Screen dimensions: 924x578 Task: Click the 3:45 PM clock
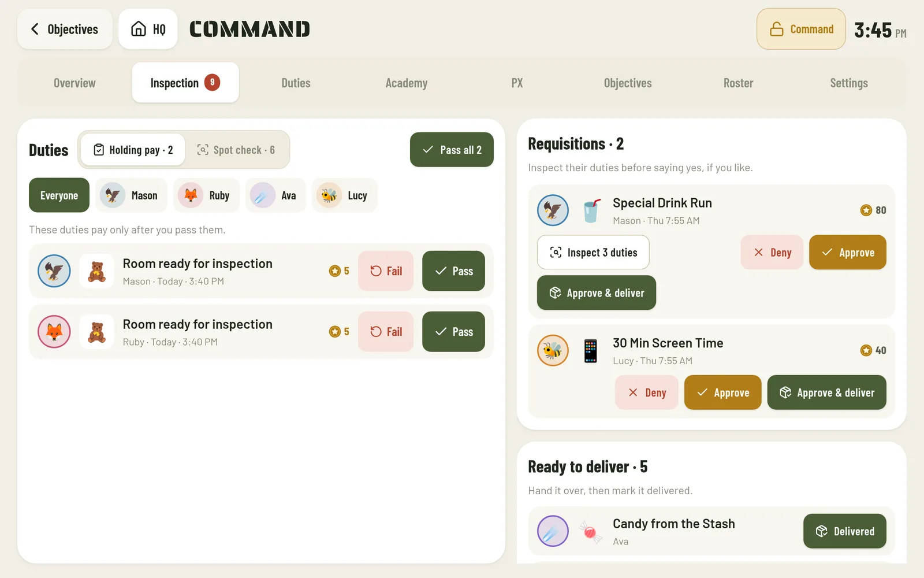(x=880, y=30)
